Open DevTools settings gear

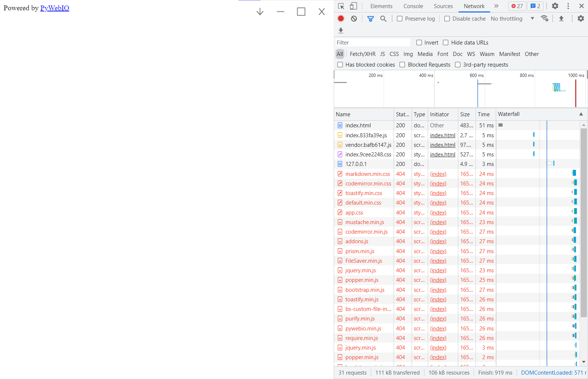tap(555, 6)
